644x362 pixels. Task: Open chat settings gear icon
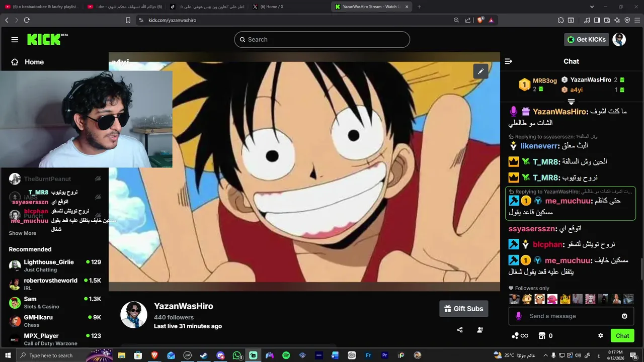coord(600,336)
